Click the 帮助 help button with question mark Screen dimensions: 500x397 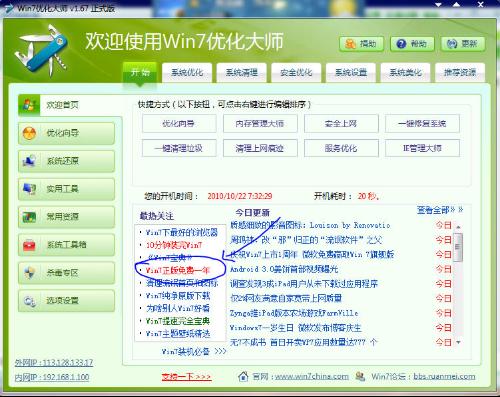[412, 44]
